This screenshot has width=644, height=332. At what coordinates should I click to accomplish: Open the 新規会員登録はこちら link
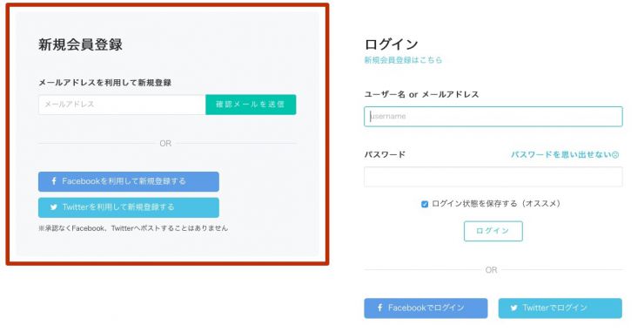[403, 60]
